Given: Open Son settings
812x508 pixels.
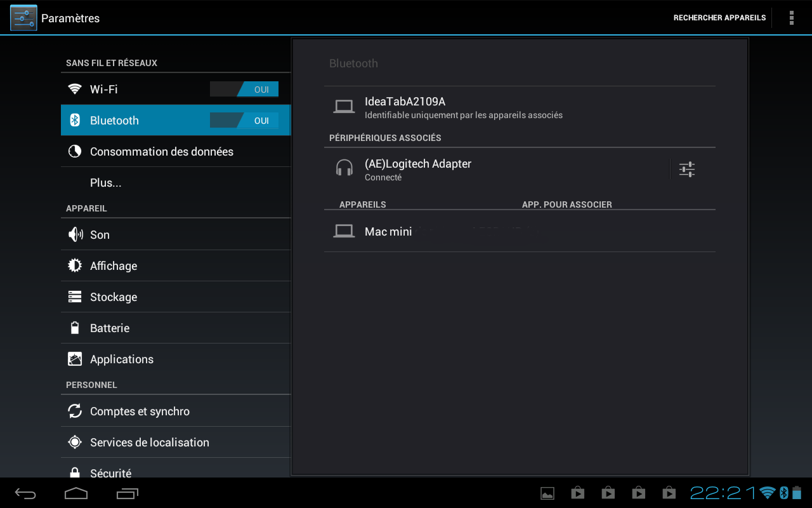Looking at the screenshot, I should point(176,234).
